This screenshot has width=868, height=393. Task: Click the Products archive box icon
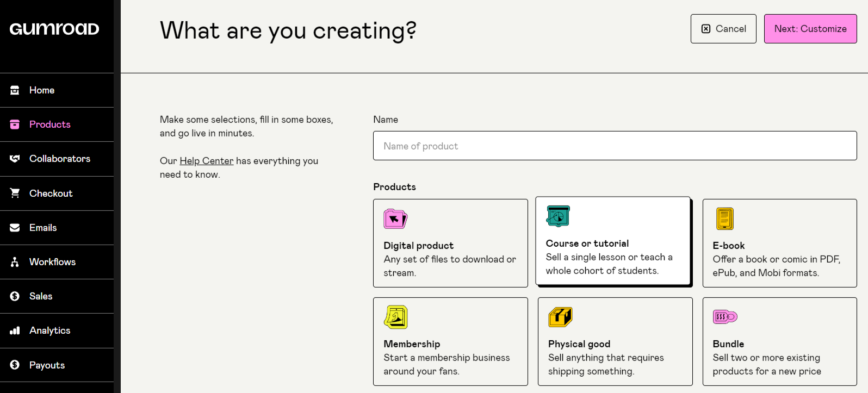[x=15, y=124]
